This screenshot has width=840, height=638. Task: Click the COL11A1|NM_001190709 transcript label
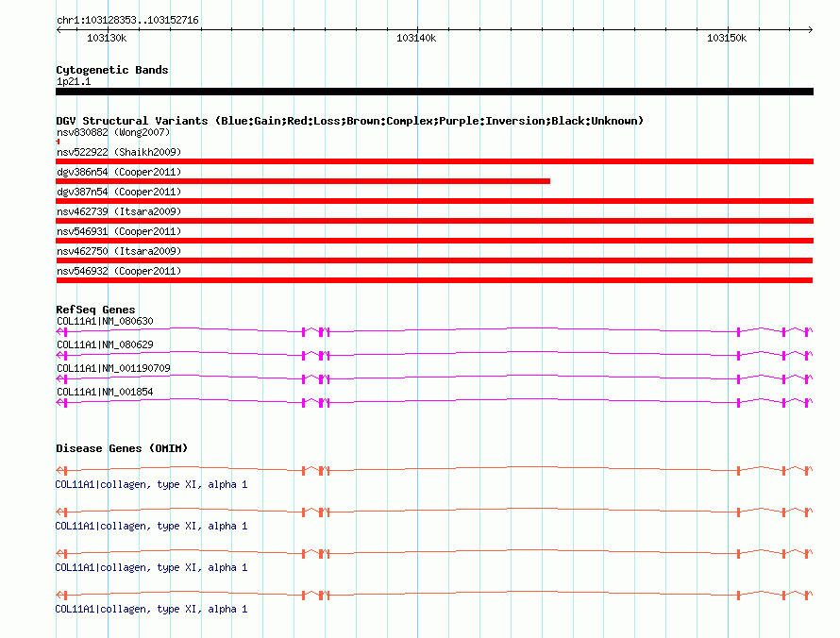(x=113, y=369)
